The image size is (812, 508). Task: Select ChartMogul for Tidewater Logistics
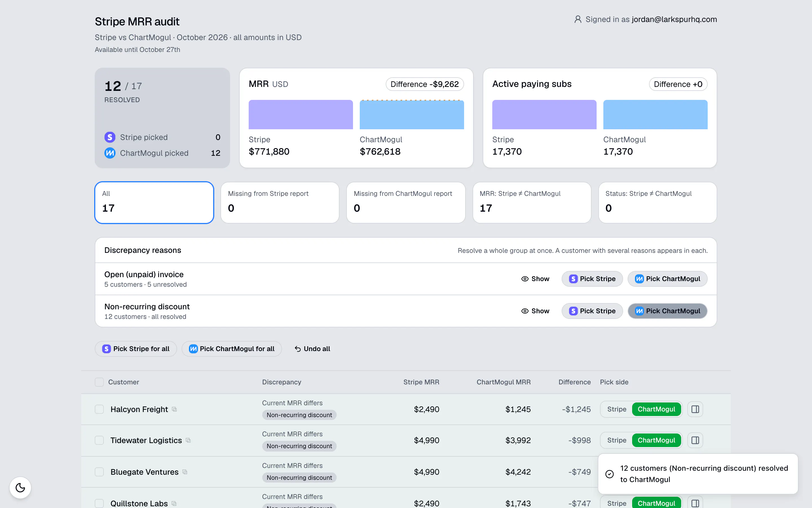tap(656, 440)
